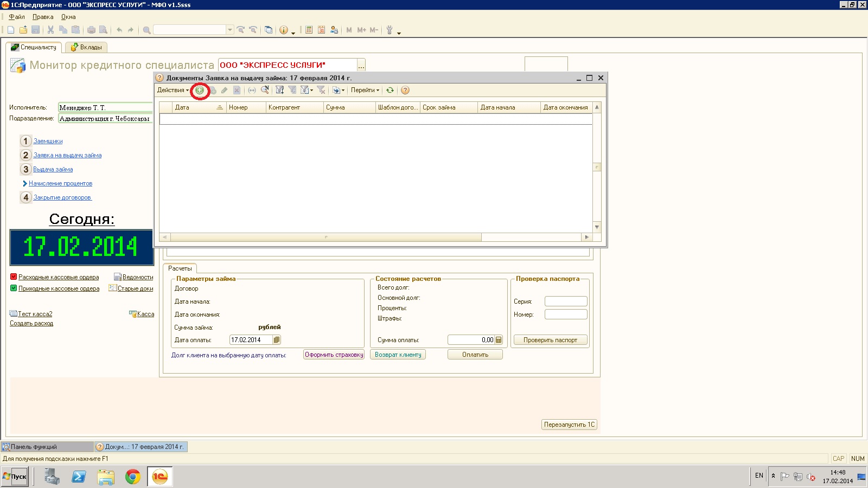Click the Перезапустить 1С button
Image resolution: width=868 pixels, height=488 pixels.
point(569,425)
